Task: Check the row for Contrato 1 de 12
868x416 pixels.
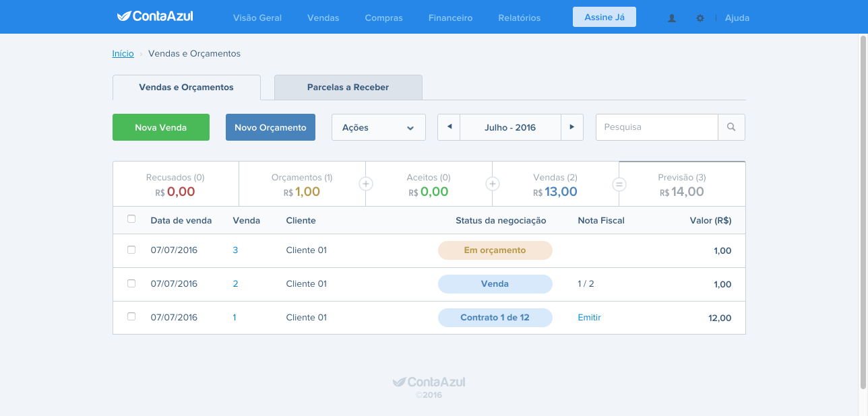Action: click(131, 316)
